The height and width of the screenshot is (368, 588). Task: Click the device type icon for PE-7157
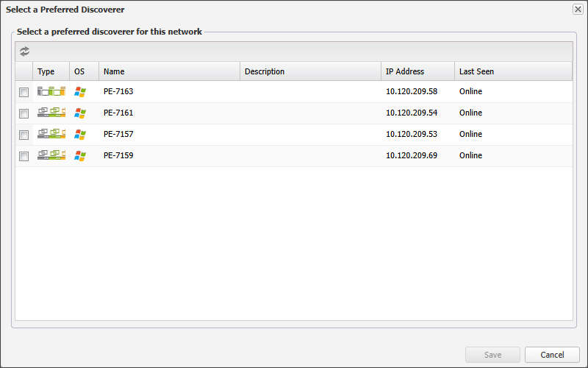(x=51, y=135)
